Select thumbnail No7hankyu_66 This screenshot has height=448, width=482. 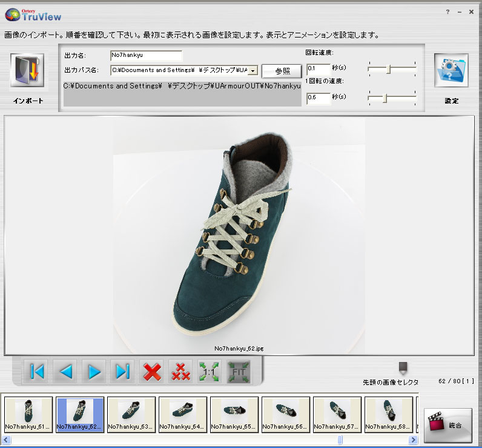click(x=286, y=415)
